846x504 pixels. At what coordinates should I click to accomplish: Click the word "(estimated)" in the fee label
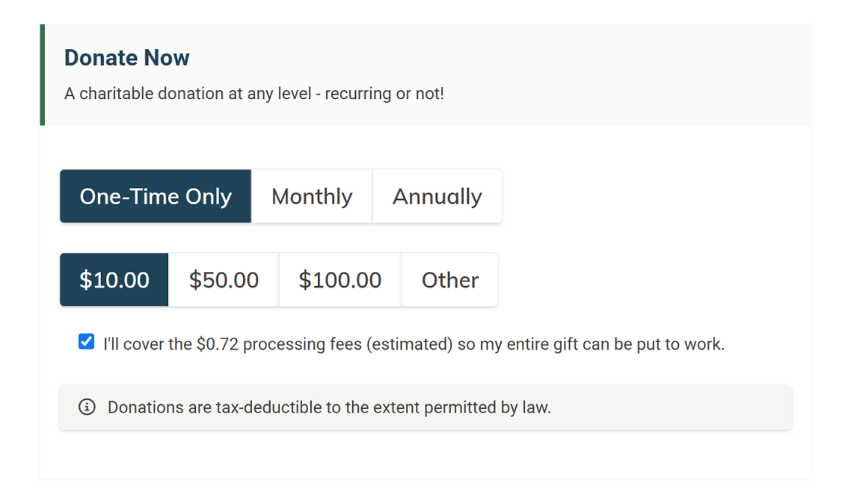[409, 345]
